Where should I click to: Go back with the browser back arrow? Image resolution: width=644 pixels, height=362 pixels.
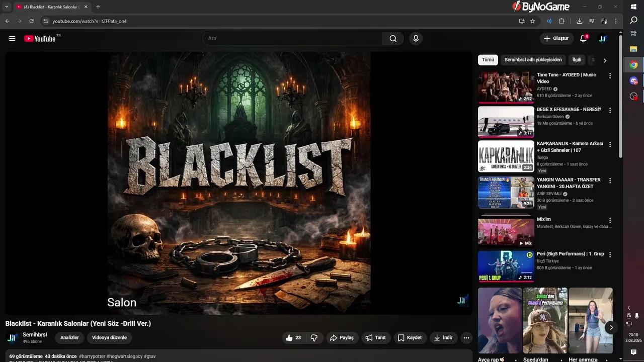[7, 21]
